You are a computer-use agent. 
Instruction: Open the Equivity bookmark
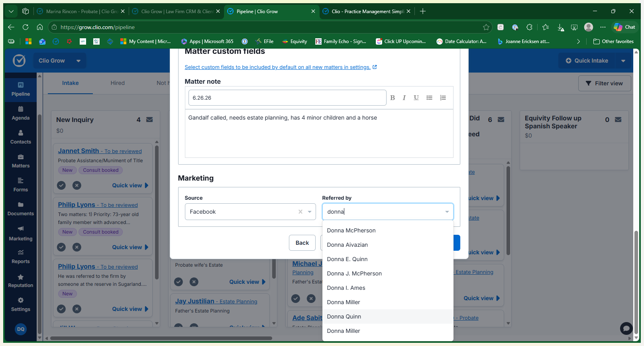tap(295, 41)
